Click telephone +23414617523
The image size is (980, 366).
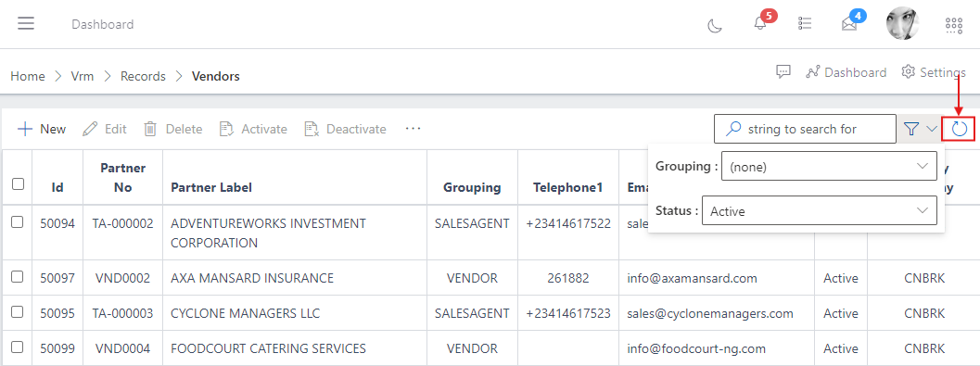[x=568, y=313]
